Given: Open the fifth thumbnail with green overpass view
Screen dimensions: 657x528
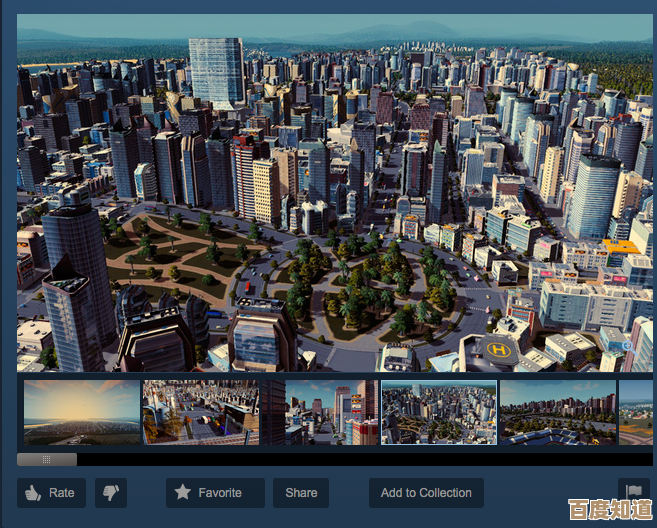Looking at the screenshot, I should point(557,412).
